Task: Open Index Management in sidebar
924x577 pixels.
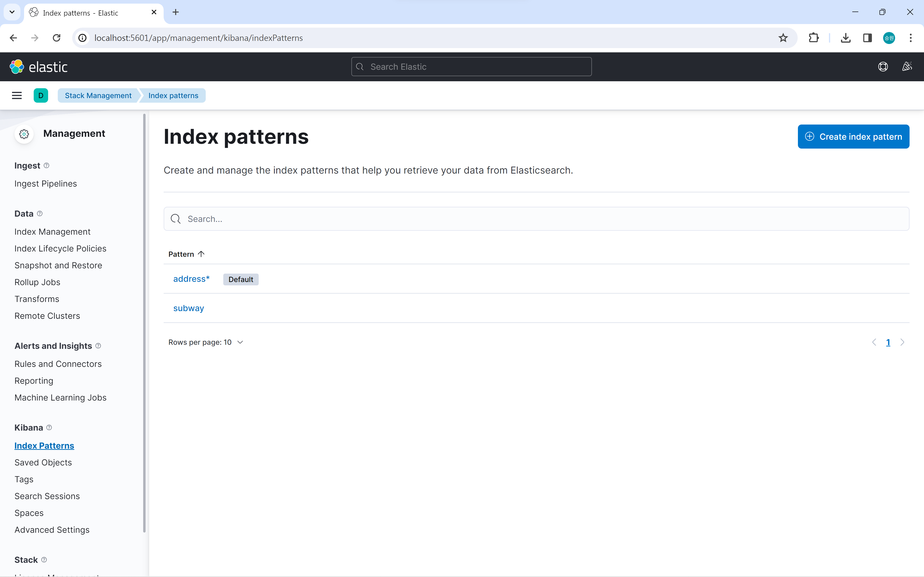Action: (x=52, y=232)
